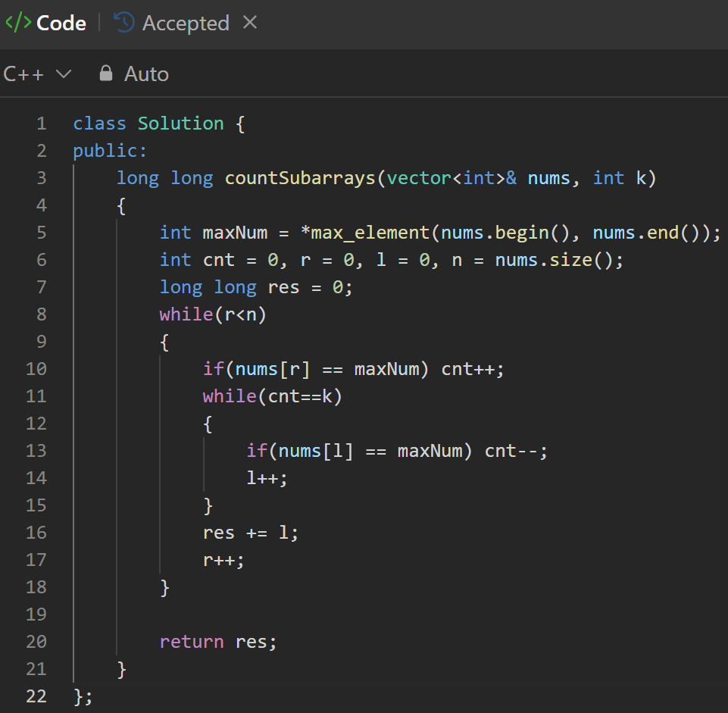Switch to the Accepted tab
This screenshot has width=728, height=713.
coord(185,23)
